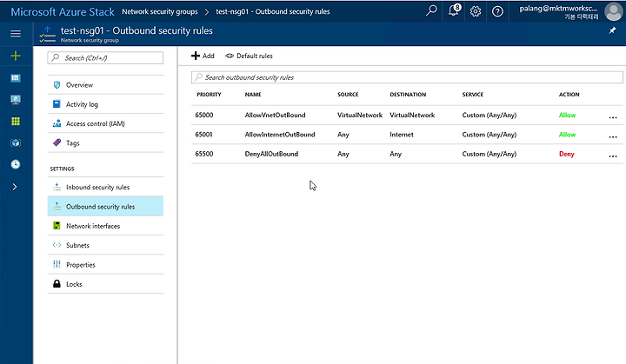
Task: Sort by SERVICE column header
Action: click(473, 95)
